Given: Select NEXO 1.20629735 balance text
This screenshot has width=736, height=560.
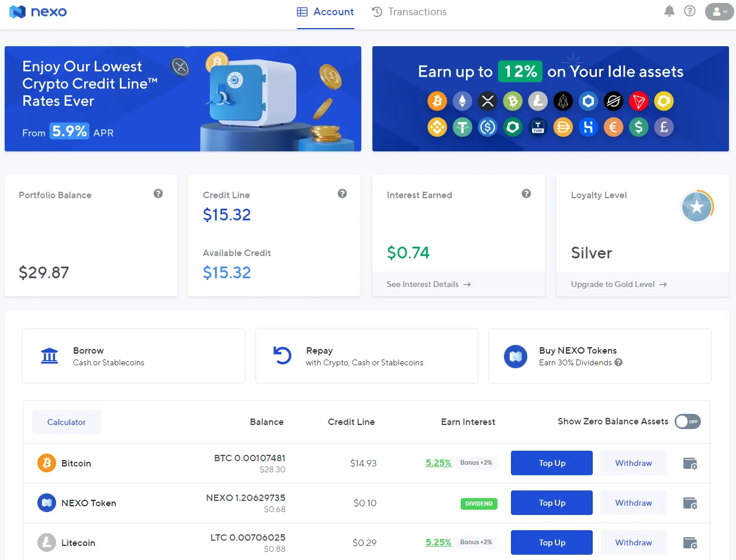Looking at the screenshot, I should pyautogui.click(x=246, y=497).
